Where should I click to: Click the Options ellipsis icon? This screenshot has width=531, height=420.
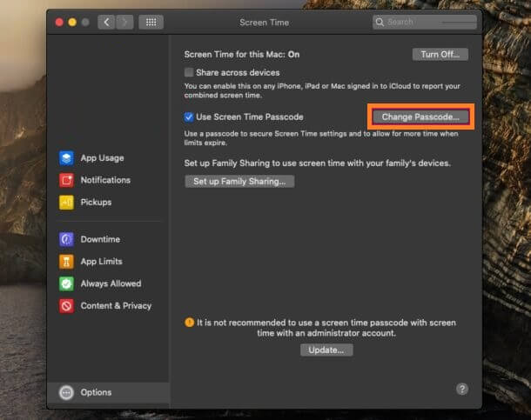[x=66, y=392]
